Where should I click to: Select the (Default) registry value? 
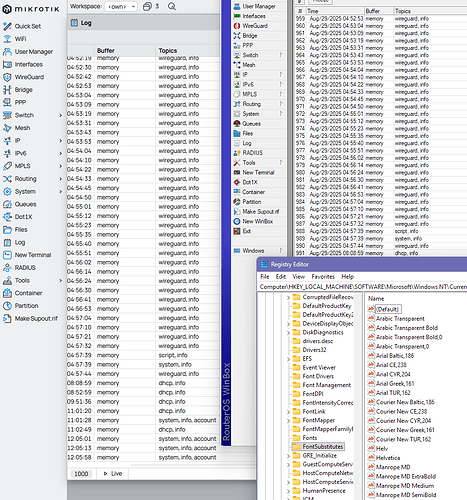pos(387,309)
